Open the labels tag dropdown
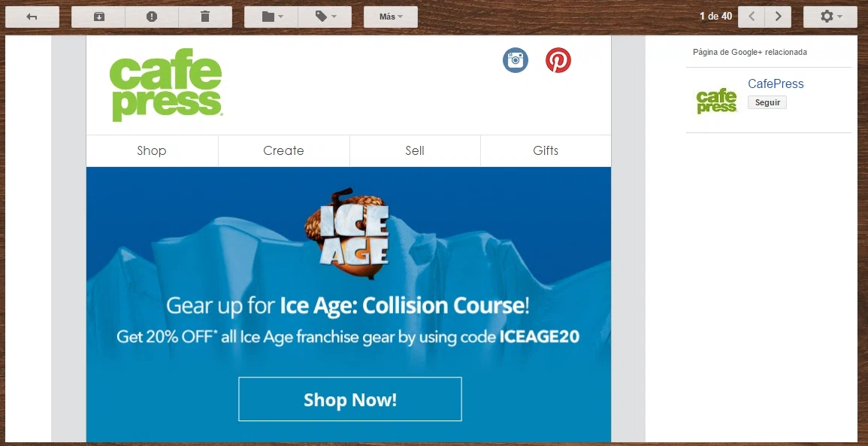 [325, 17]
